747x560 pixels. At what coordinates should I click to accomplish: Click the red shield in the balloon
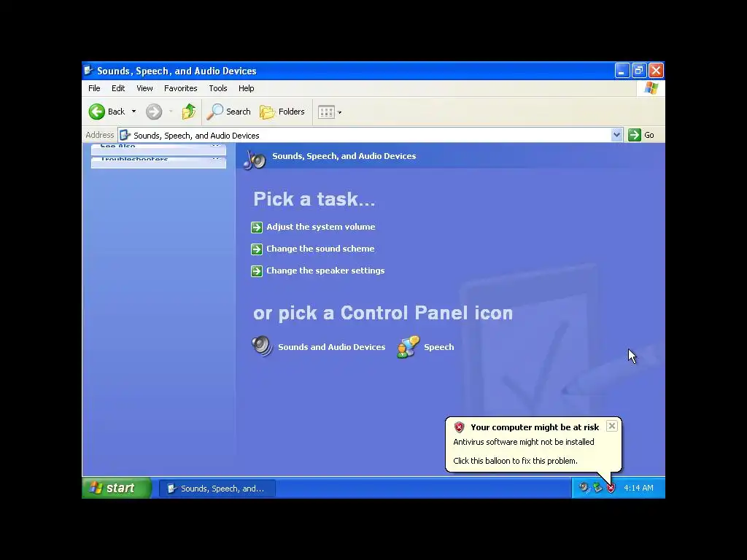pos(460,427)
